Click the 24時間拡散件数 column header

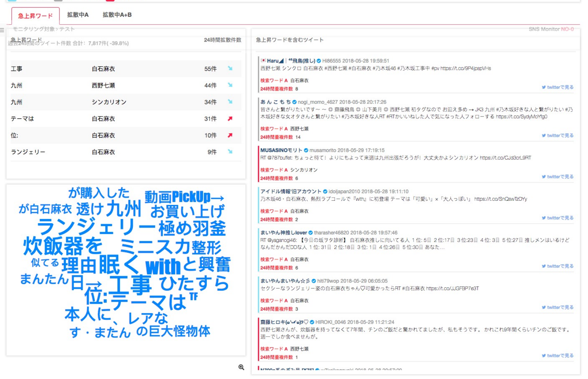pyautogui.click(x=222, y=40)
